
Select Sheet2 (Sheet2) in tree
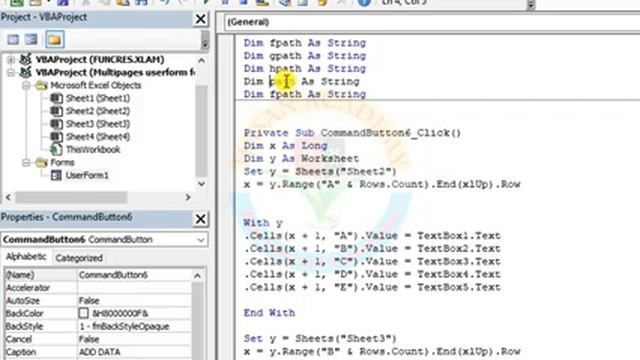click(98, 111)
